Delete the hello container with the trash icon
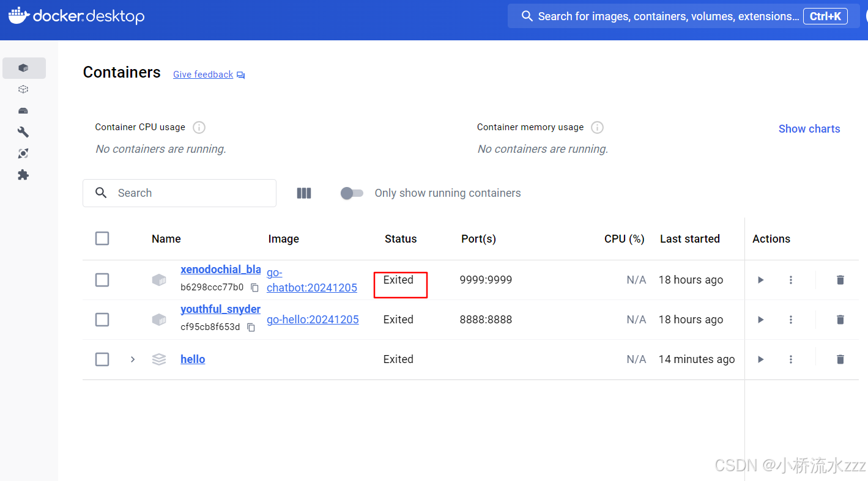The height and width of the screenshot is (481, 868). point(840,359)
